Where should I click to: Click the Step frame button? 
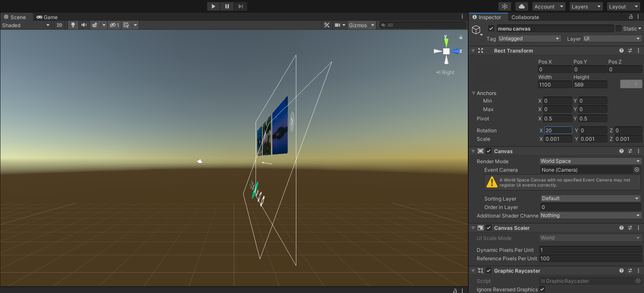tap(241, 6)
